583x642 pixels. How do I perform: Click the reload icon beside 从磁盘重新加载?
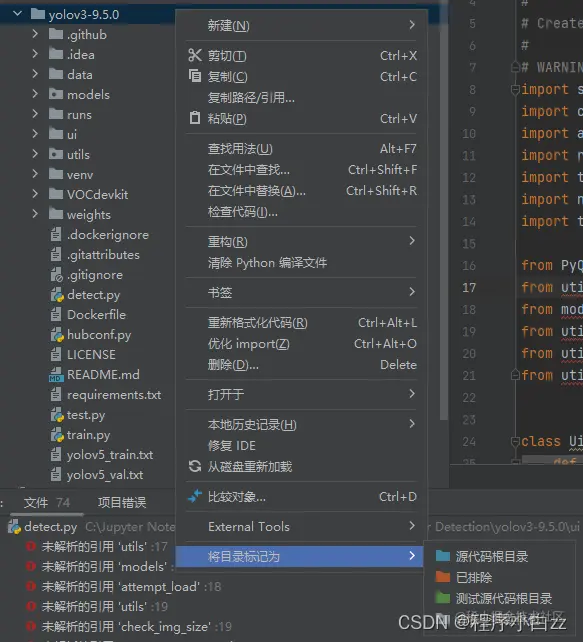(x=195, y=466)
